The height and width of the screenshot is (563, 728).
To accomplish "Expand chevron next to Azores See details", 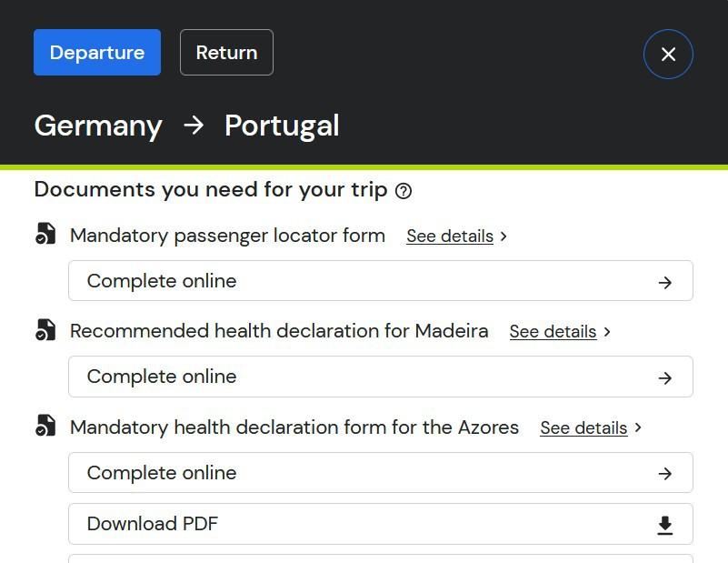I will pos(638,427).
